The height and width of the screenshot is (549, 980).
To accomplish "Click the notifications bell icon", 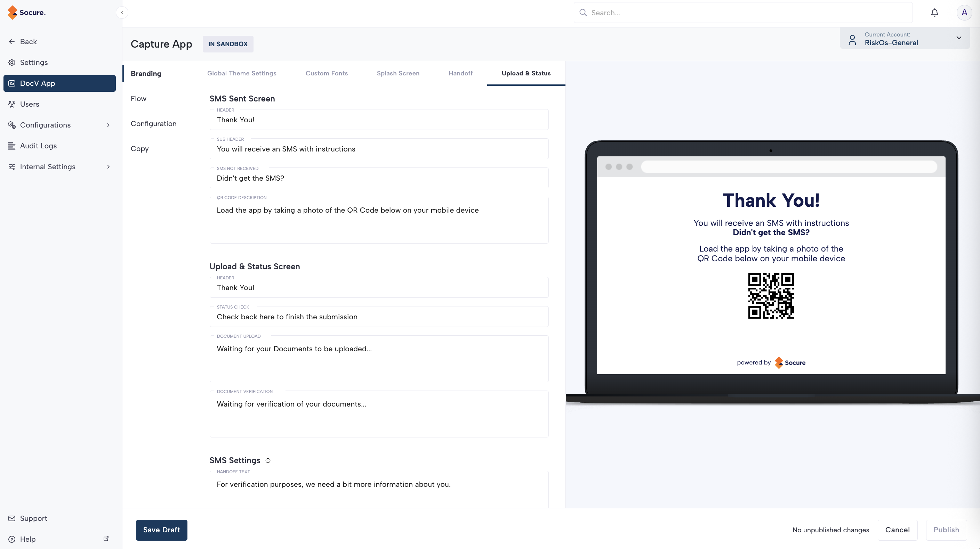I will click(934, 13).
